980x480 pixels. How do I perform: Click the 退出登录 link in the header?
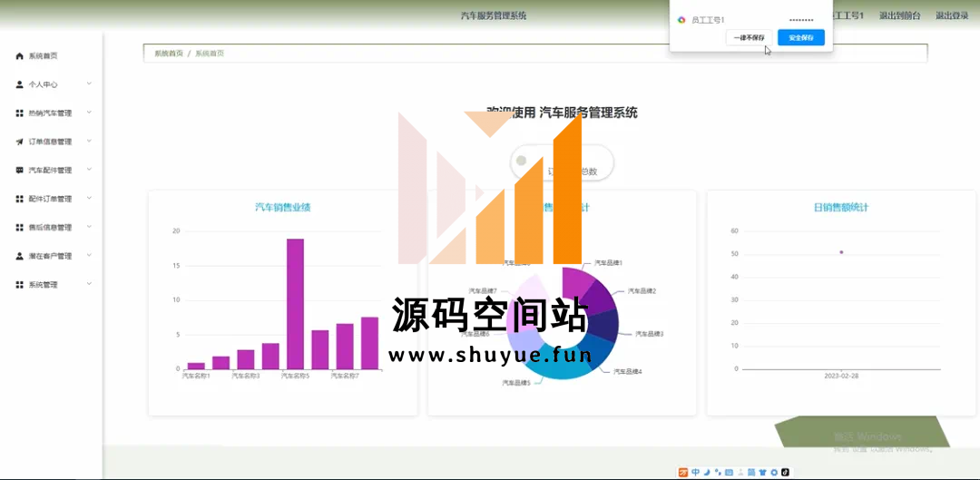[x=951, y=15]
